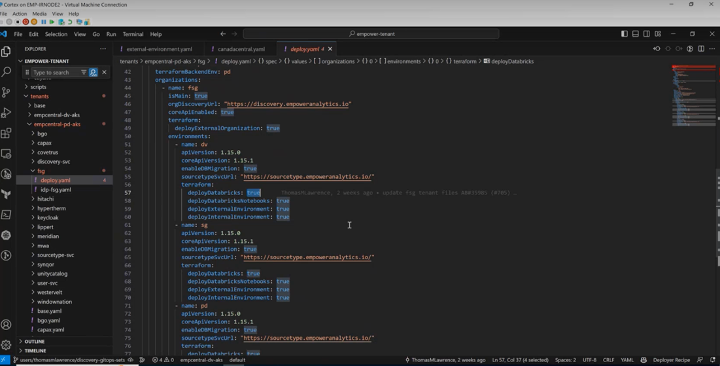
Task: Click the CRLF end-of-line selector
Action: (x=608, y=360)
